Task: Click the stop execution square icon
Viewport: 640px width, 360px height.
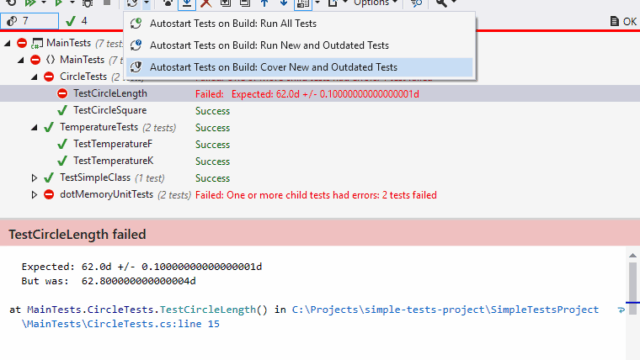Action: (107, 2)
